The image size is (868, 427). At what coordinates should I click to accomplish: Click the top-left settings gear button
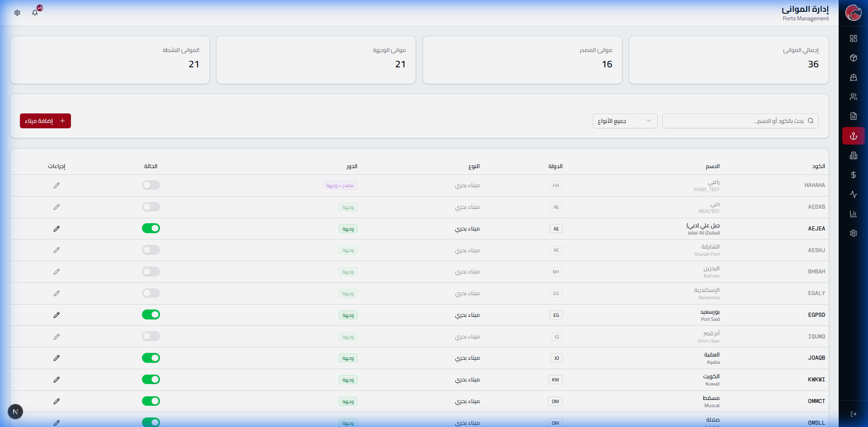click(17, 13)
